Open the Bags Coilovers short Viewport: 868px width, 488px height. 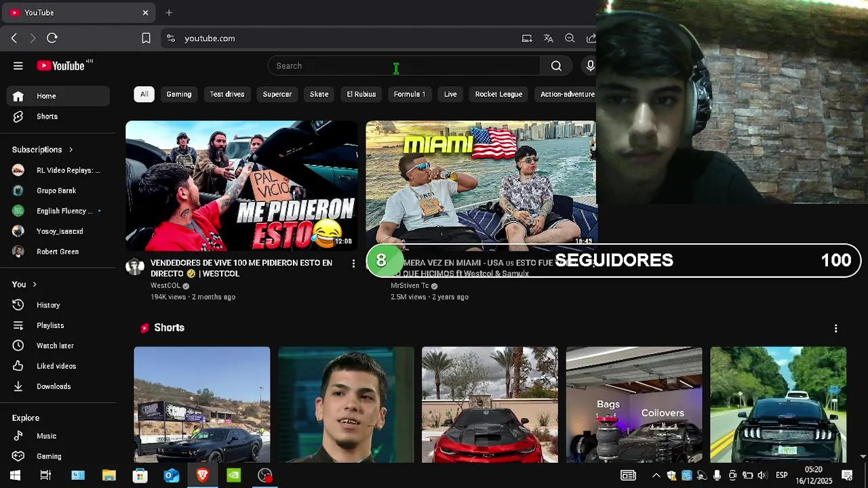[x=634, y=405]
